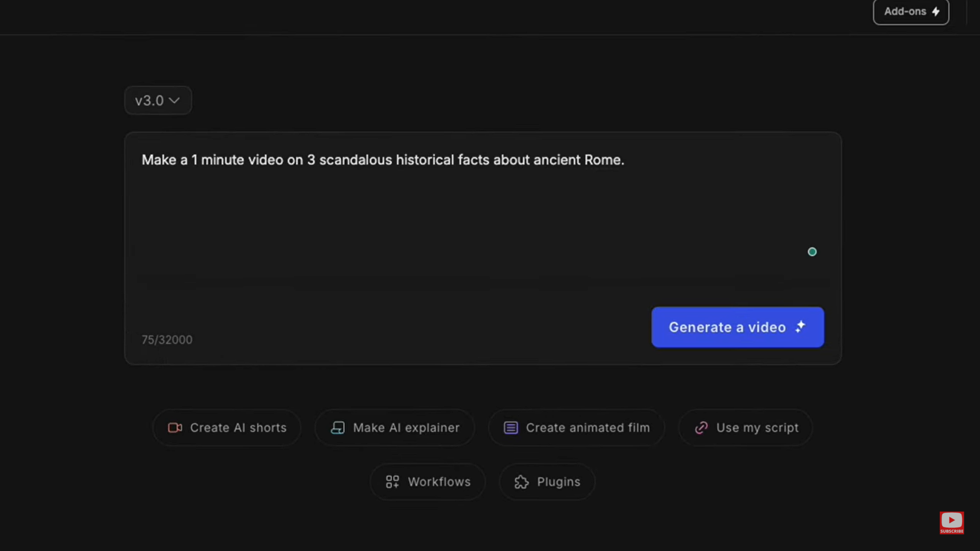980x551 pixels.
Task: Open the Plugins menu
Action: pyautogui.click(x=547, y=482)
